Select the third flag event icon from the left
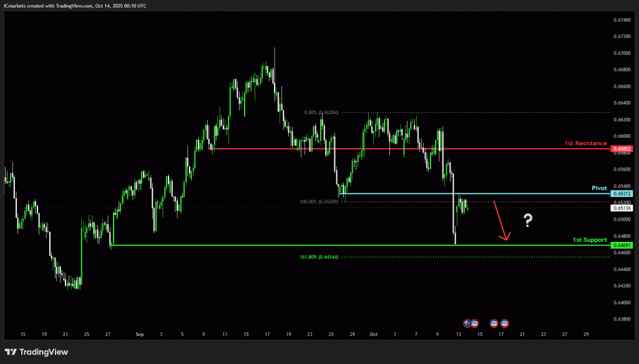 coord(494,323)
